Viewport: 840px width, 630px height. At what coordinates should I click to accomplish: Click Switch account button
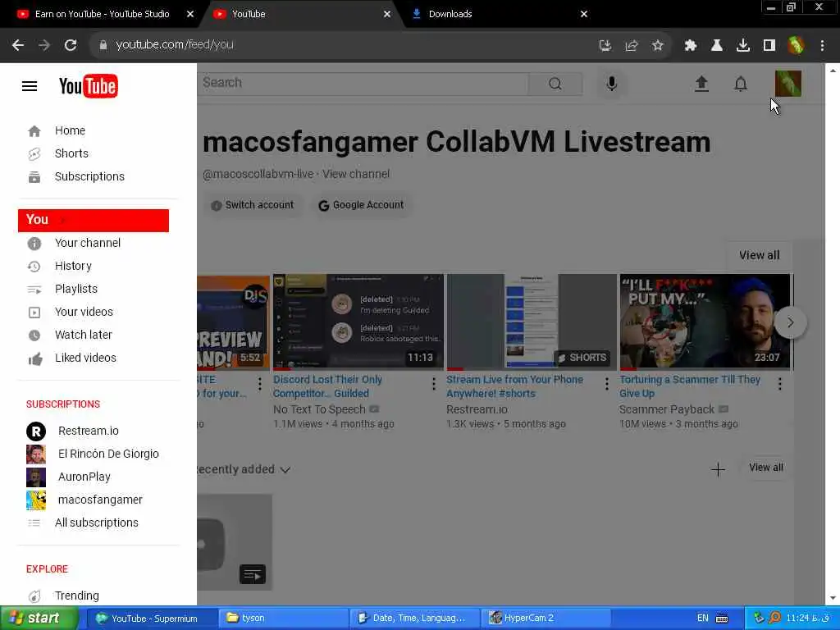pos(253,205)
